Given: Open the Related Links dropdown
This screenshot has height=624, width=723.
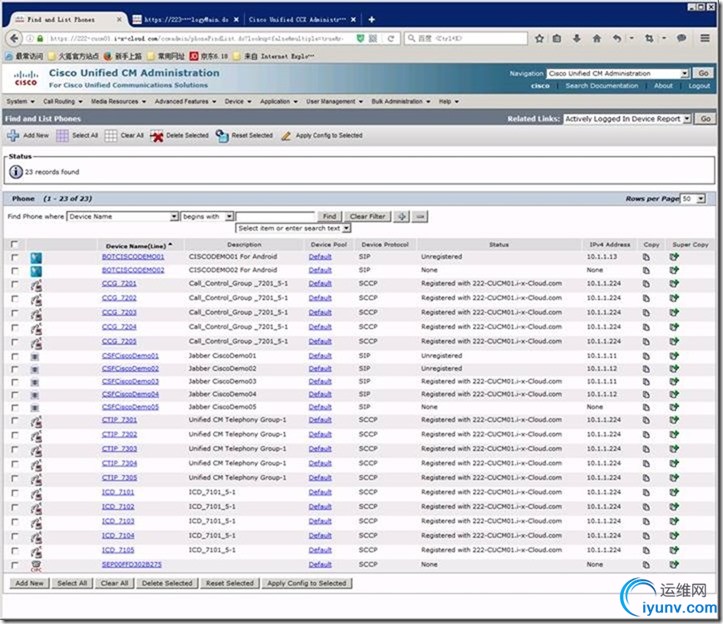Looking at the screenshot, I should [x=687, y=118].
